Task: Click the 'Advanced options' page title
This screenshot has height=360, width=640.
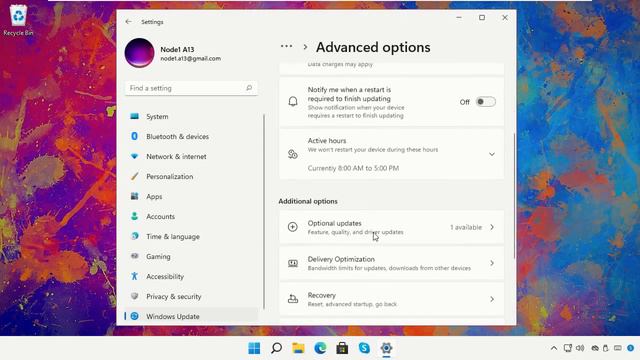Action: [x=373, y=47]
